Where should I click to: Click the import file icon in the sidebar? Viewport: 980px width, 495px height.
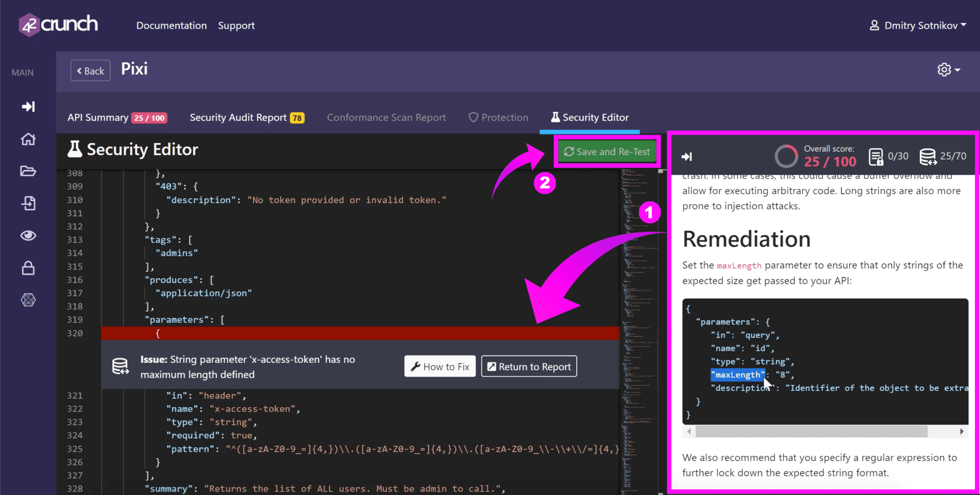click(x=28, y=203)
